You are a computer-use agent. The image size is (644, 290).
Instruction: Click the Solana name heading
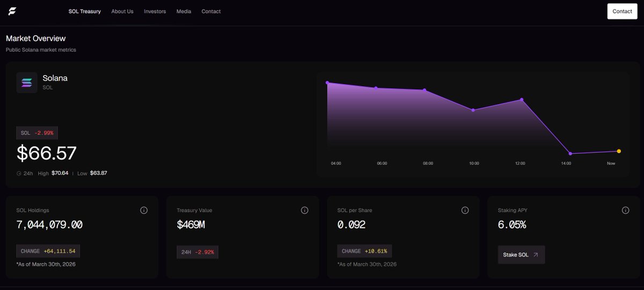click(x=55, y=78)
